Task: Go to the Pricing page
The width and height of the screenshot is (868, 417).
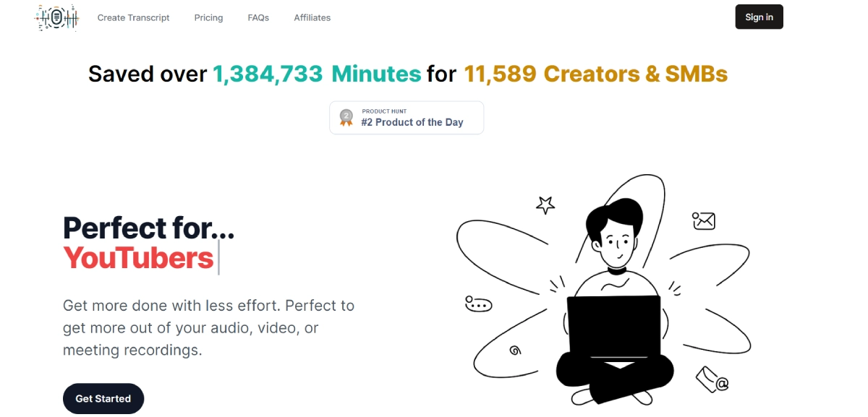Action: (x=208, y=17)
